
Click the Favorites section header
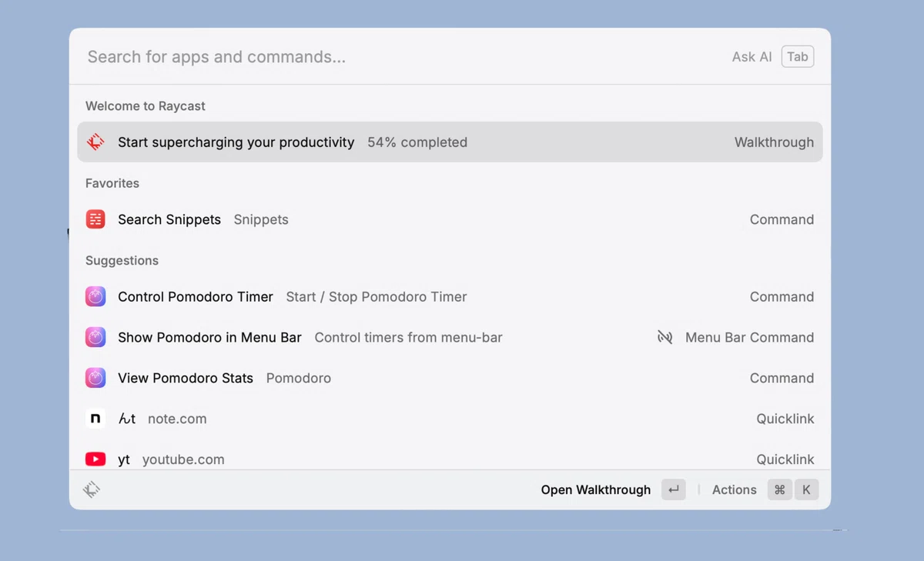(x=112, y=183)
